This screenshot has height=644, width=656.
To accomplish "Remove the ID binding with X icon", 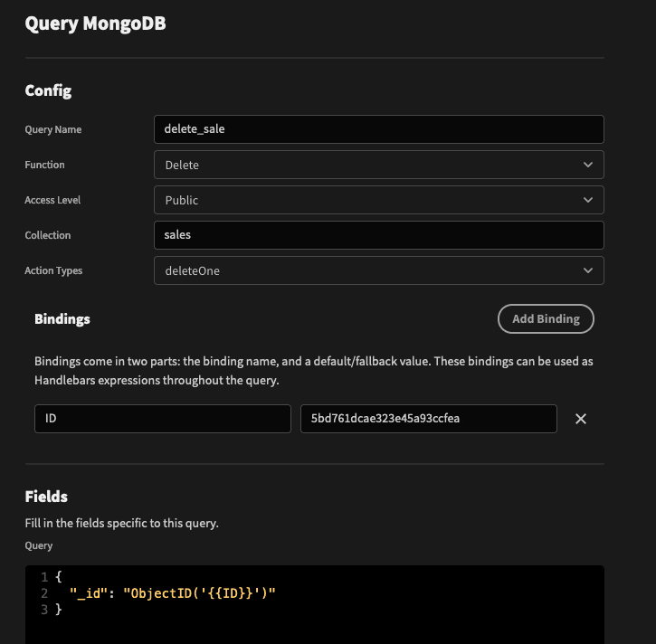I will pyautogui.click(x=580, y=419).
